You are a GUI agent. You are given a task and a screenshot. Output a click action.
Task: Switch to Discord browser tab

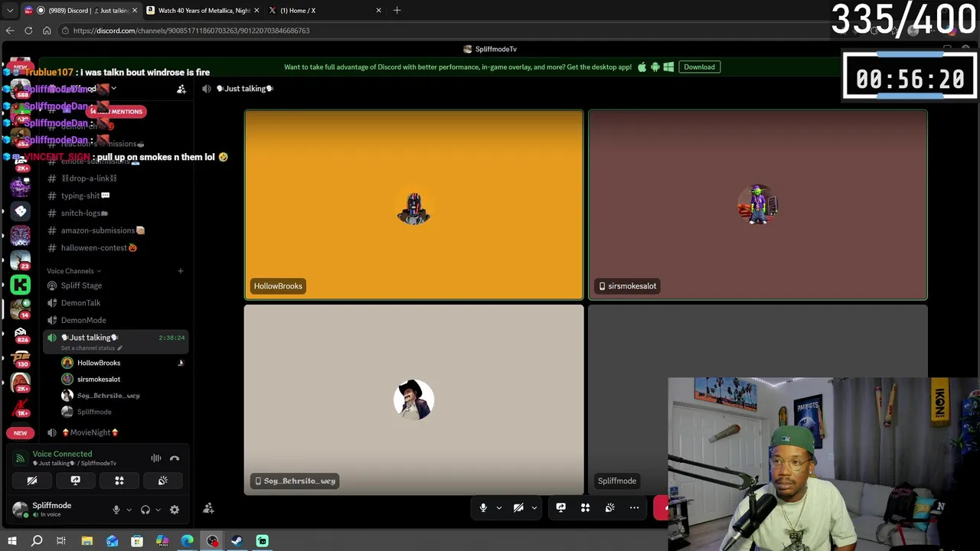pos(80,11)
